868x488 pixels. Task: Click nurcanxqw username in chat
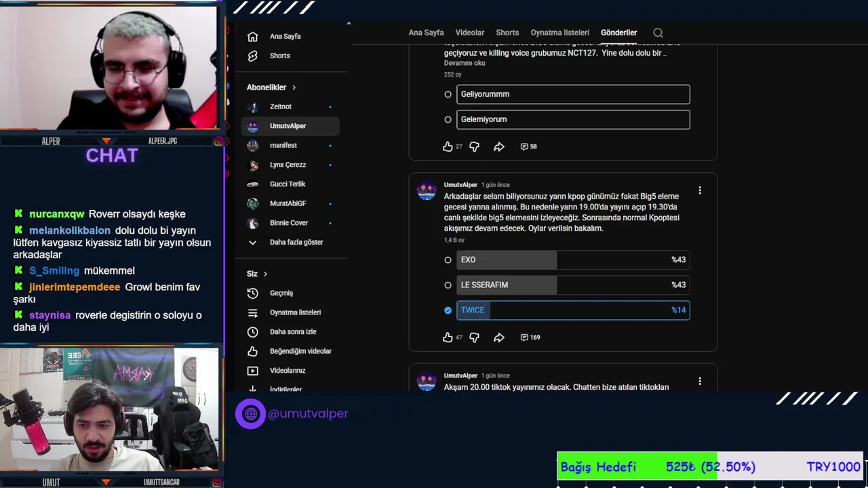pyautogui.click(x=57, y=214)
